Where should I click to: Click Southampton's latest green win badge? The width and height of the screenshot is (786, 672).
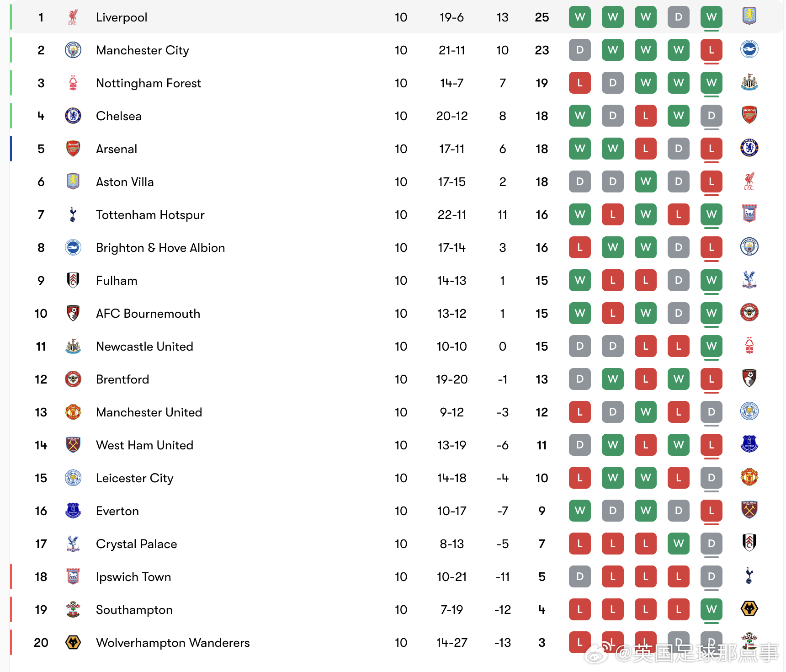pos(711,609)
